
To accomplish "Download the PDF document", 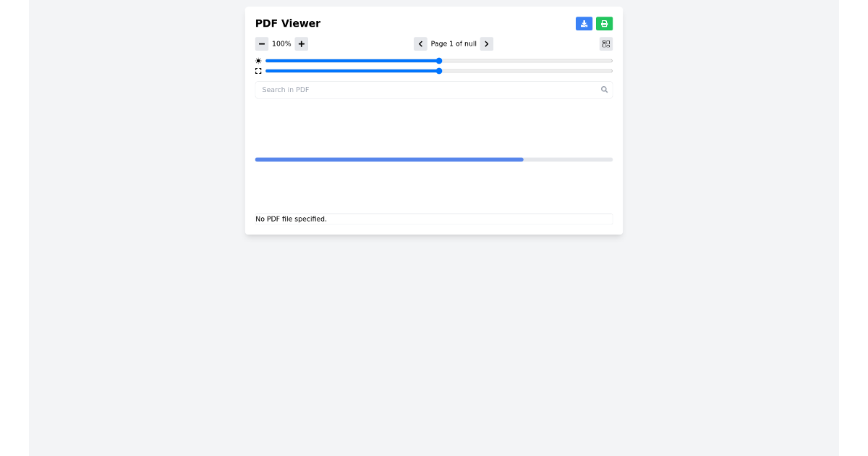I will pos(584,23).
